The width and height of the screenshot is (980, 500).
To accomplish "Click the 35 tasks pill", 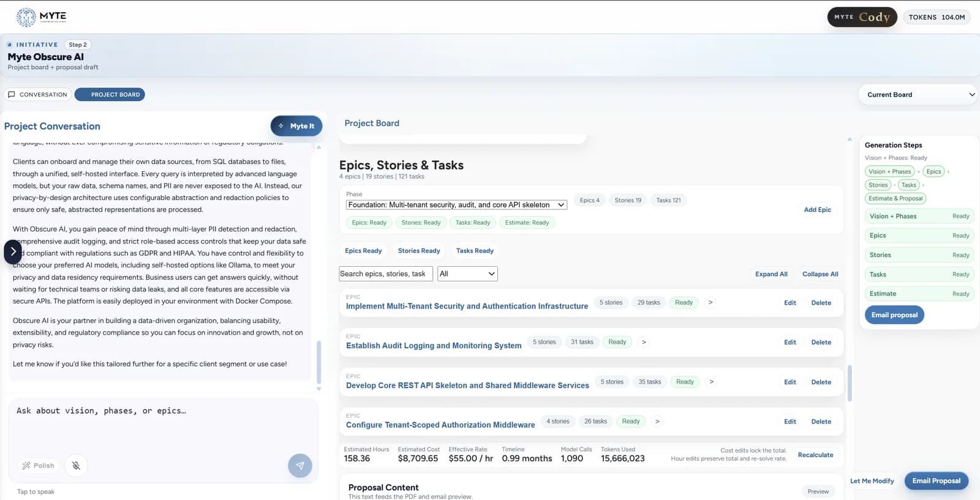I will click(x=650, y=382).
